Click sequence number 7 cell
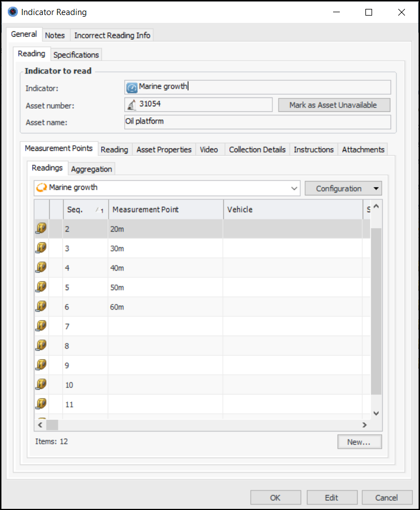The width and height of the screenshot is (420, 510). (x=86, y=327)
